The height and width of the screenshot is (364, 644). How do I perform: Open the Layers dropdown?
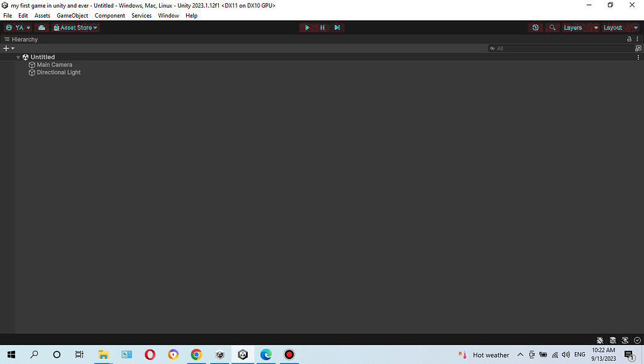point(580,27)
